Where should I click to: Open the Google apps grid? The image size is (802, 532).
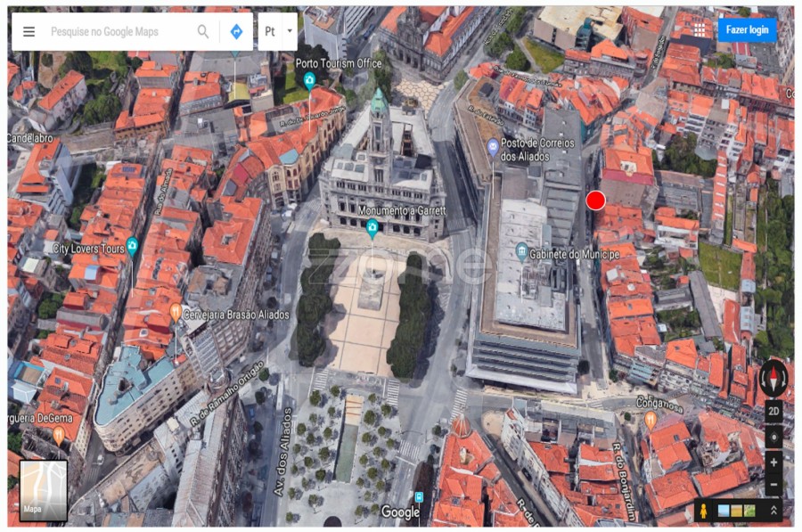point(699,29)
